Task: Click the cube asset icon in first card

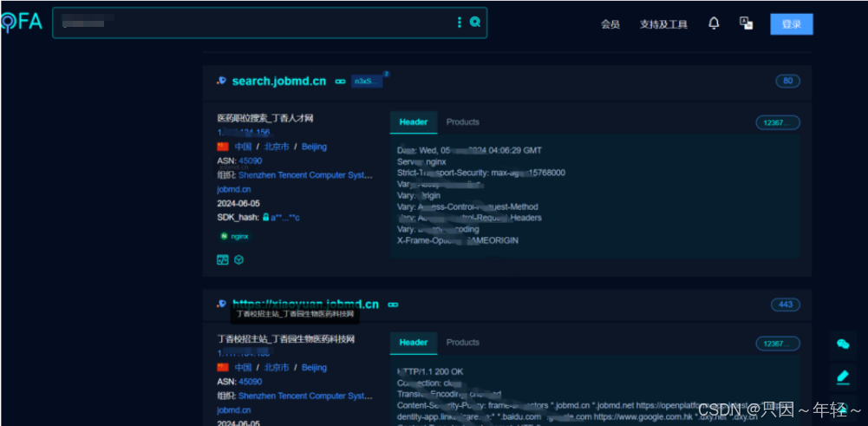Action: 238,259
